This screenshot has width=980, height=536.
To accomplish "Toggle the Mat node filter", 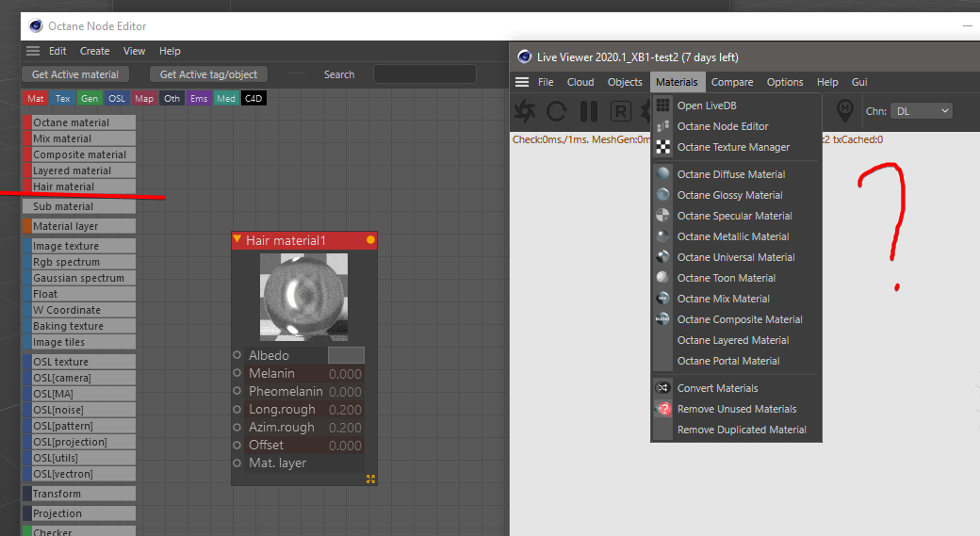I will click(x=36, y=98).
